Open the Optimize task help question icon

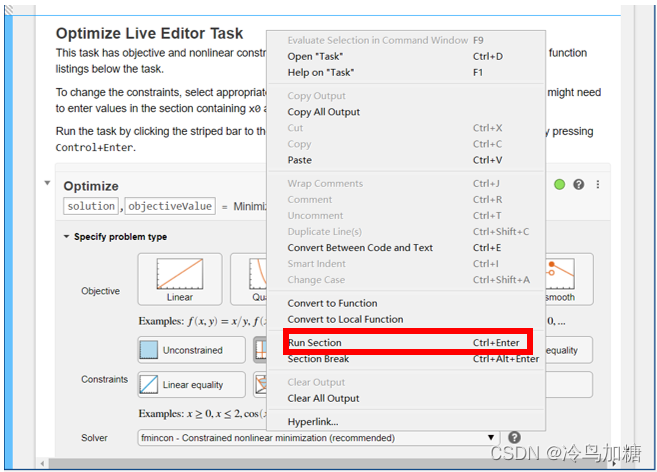point(579,184)
